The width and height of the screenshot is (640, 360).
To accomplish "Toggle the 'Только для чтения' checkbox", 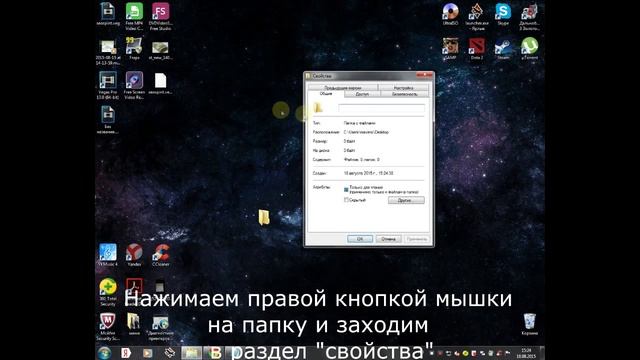I will [x=346, y=189].
